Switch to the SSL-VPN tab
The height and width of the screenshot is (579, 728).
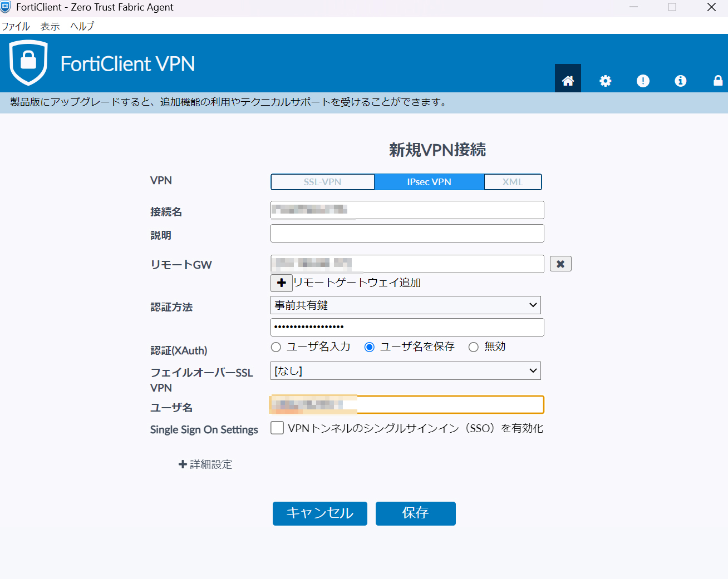pos(322,182)
